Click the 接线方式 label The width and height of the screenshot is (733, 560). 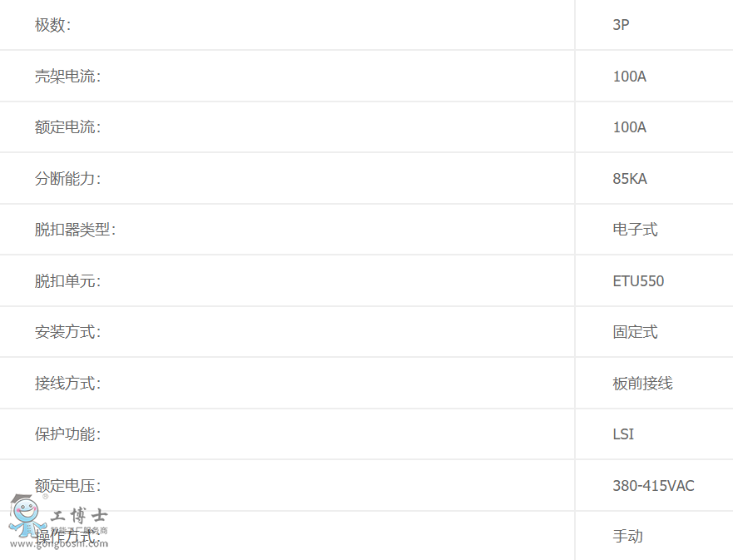[x=67, y=384]
